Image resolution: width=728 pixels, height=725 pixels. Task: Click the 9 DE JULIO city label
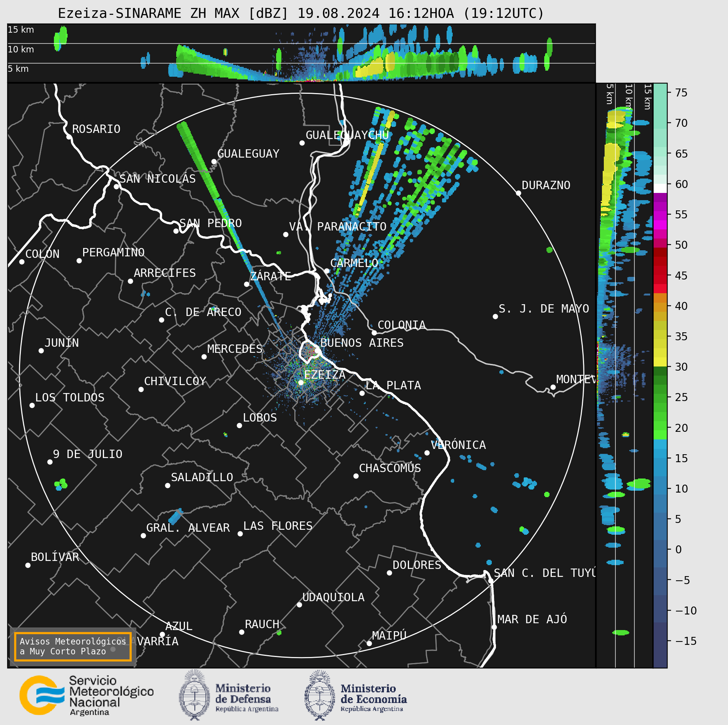click(88, 454)
